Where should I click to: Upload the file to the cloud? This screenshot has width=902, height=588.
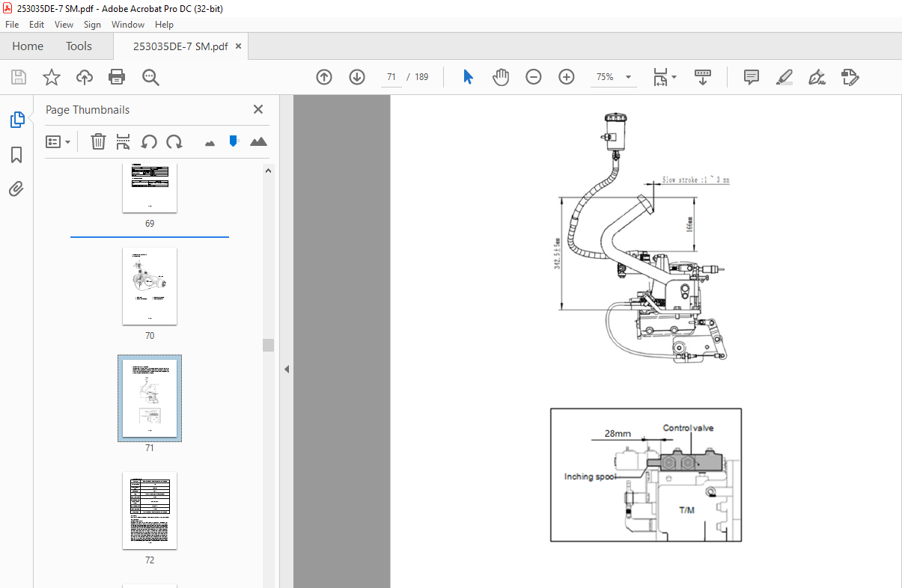pyautogui.click(x=84, y=77)
